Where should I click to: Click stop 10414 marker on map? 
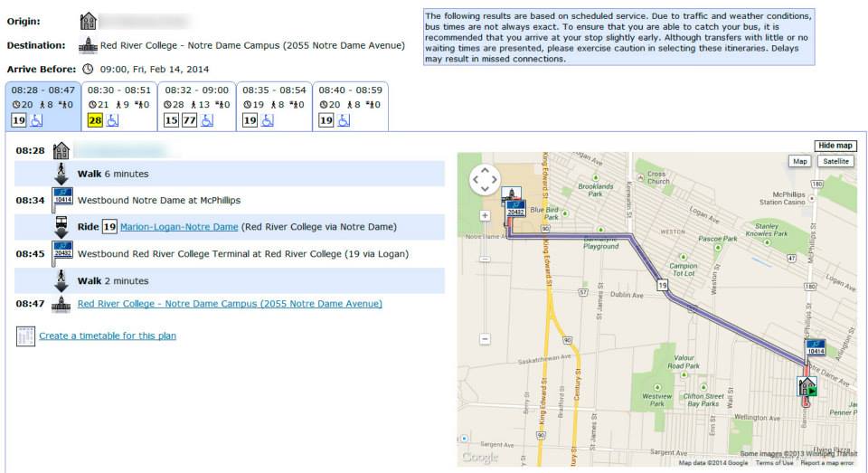816,348
